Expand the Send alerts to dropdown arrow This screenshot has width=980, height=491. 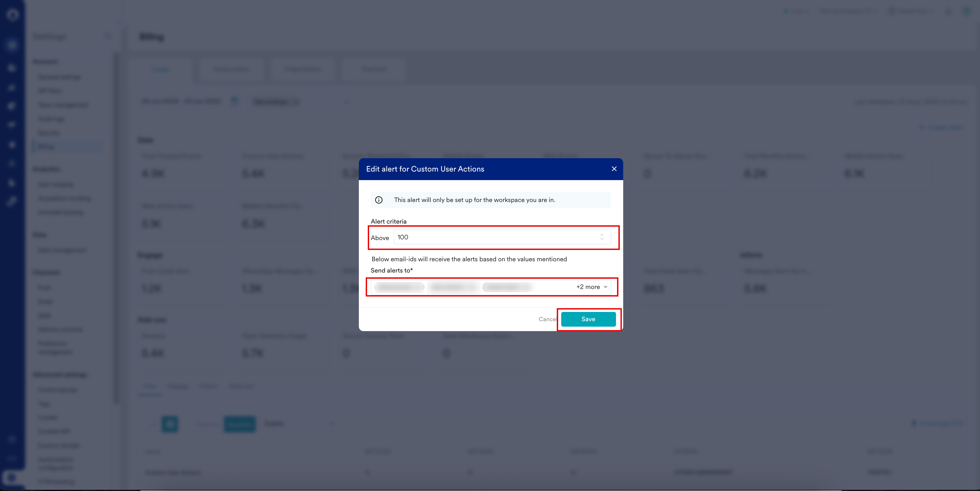tap(605, 287)
